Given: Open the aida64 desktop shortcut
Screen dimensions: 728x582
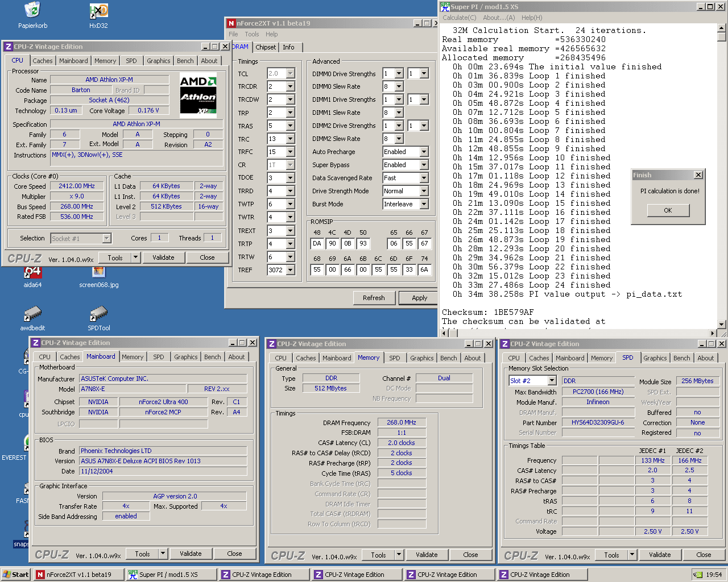Looking at the screenshot, I should (32, 272).
